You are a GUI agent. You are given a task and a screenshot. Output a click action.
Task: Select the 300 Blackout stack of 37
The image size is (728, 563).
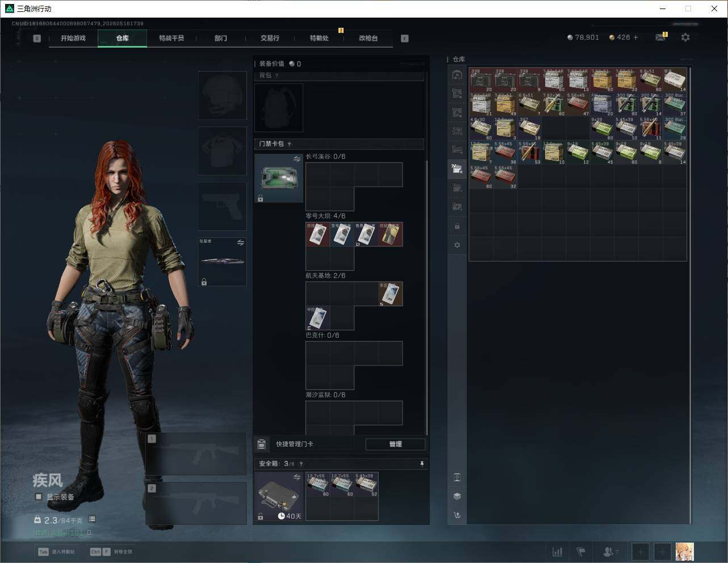(x=675, y=104)
